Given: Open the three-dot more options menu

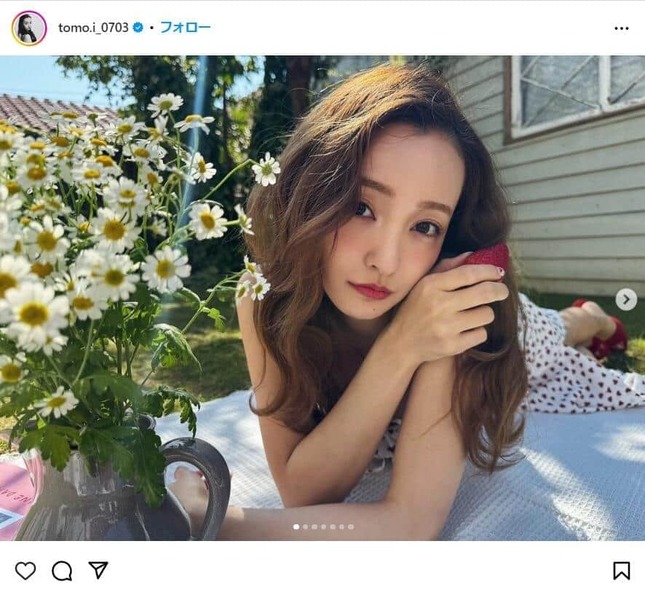Looking at the screenshot, I should tap(622, 28).
